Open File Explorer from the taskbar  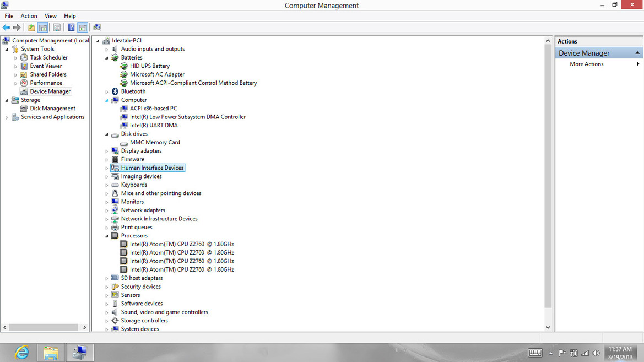pyautogui.click(x=51, y=353)
